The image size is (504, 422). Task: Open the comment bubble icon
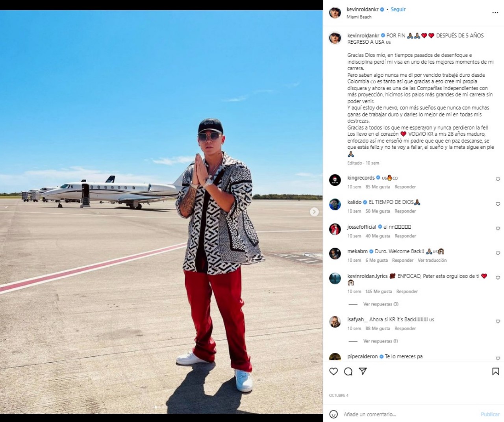point(348,371)
